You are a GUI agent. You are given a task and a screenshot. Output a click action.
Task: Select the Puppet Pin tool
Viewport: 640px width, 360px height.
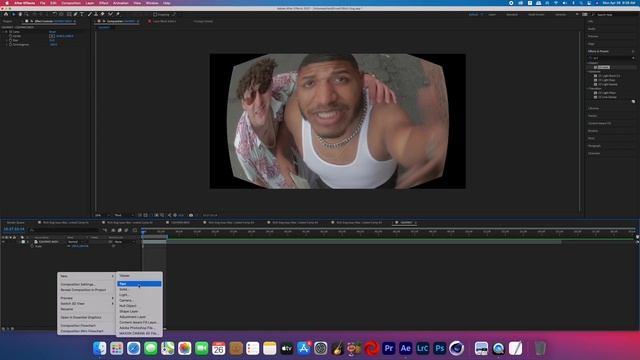point(118,14)
